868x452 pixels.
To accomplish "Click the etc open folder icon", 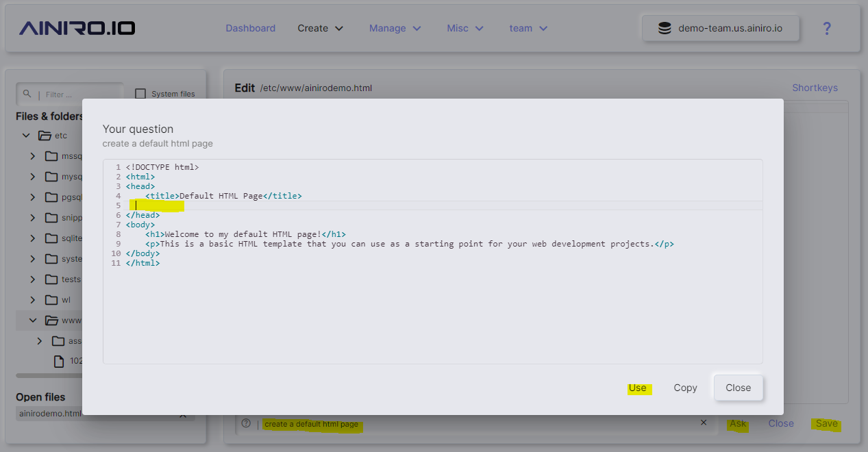I will pyautogui.click(x=45, y=136).
